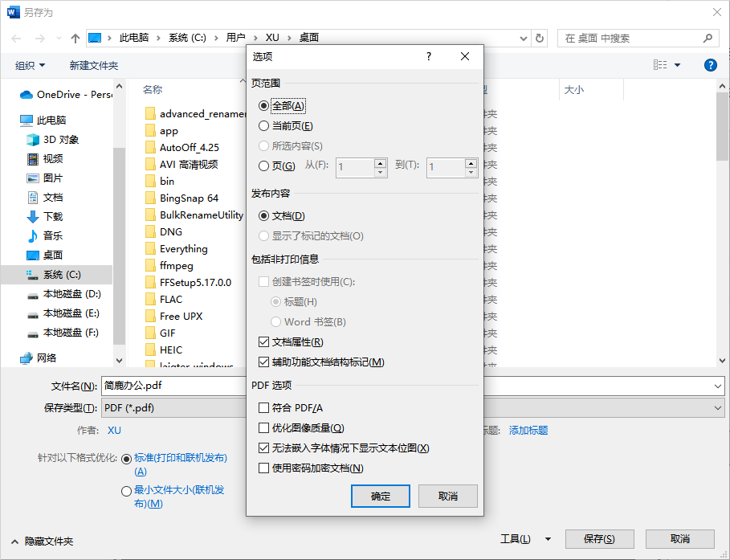Click the navigate up arrow icon

(75, 37)
